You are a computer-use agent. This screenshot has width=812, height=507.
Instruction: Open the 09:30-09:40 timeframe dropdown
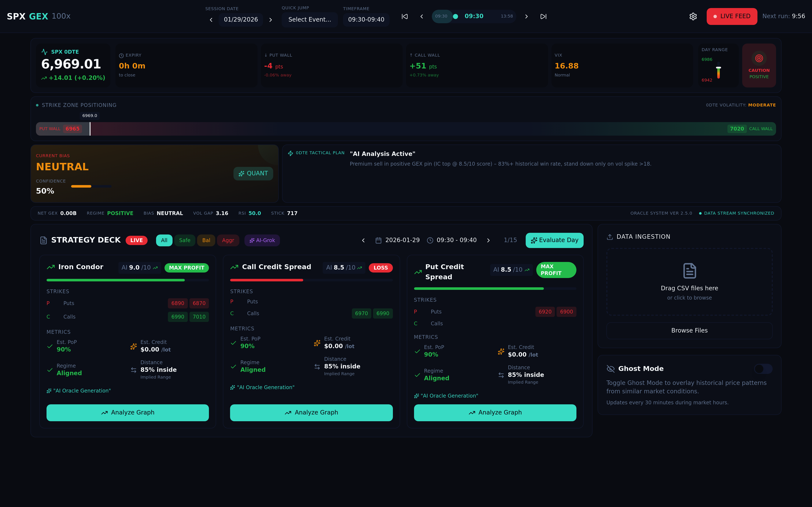(x=366, y=20)
